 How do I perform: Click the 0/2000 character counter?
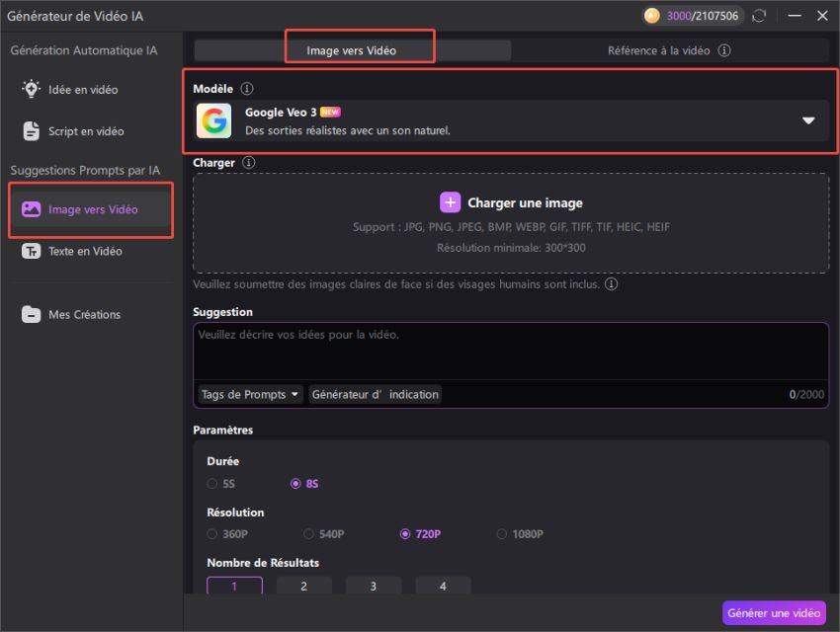coord(806,394)
